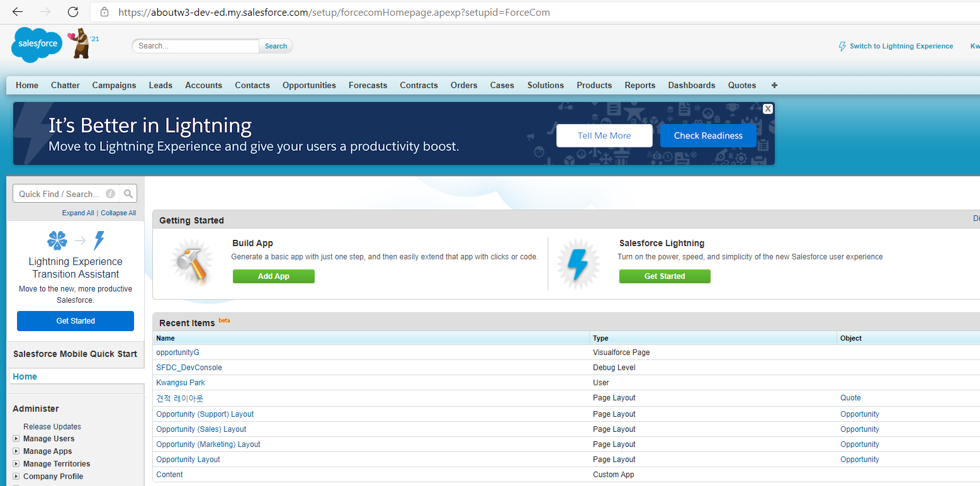Open the 견적 레이아웃 page layout

180,398
